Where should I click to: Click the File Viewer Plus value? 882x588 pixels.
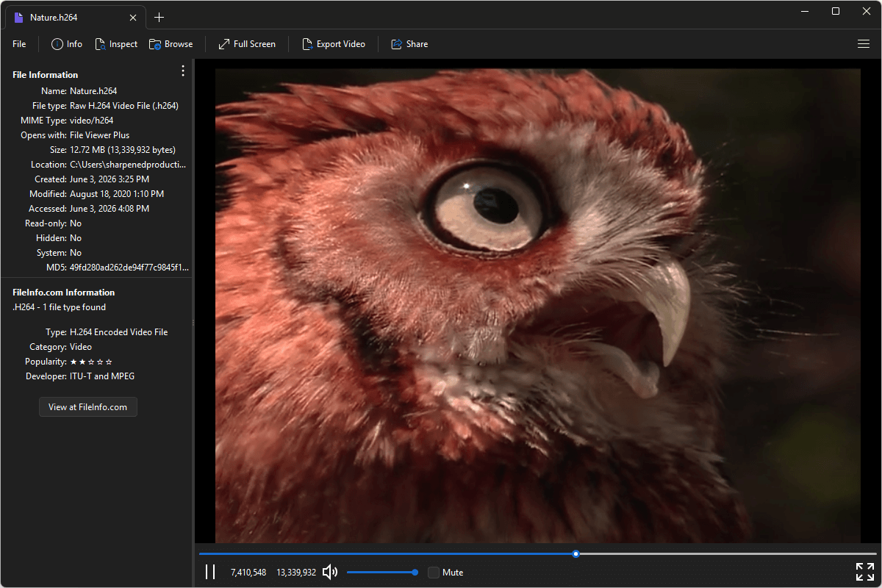[99, 135]
